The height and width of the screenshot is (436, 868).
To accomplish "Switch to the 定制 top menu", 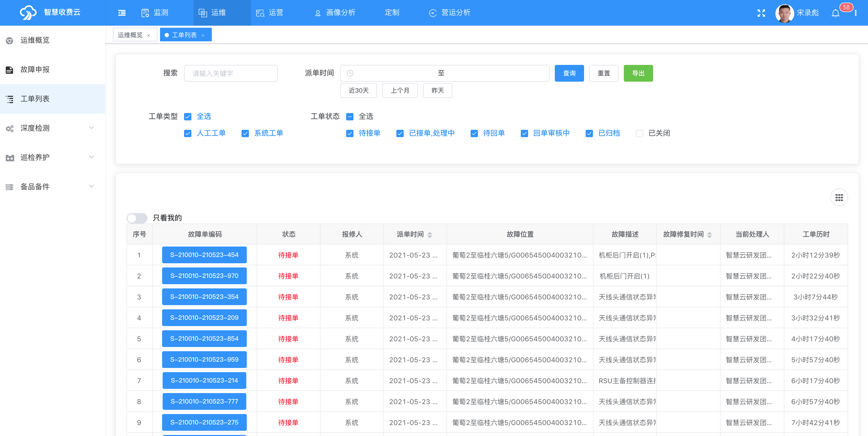I will tap(392, 13).
